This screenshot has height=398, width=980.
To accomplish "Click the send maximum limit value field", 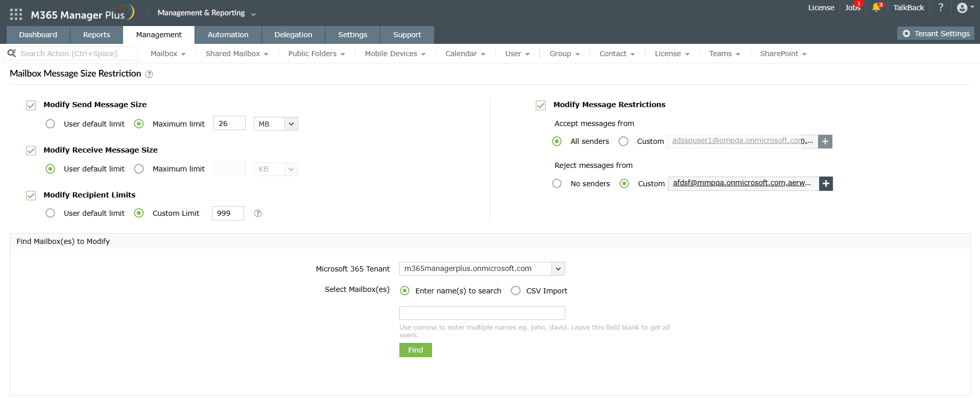I will coord(229,123).
